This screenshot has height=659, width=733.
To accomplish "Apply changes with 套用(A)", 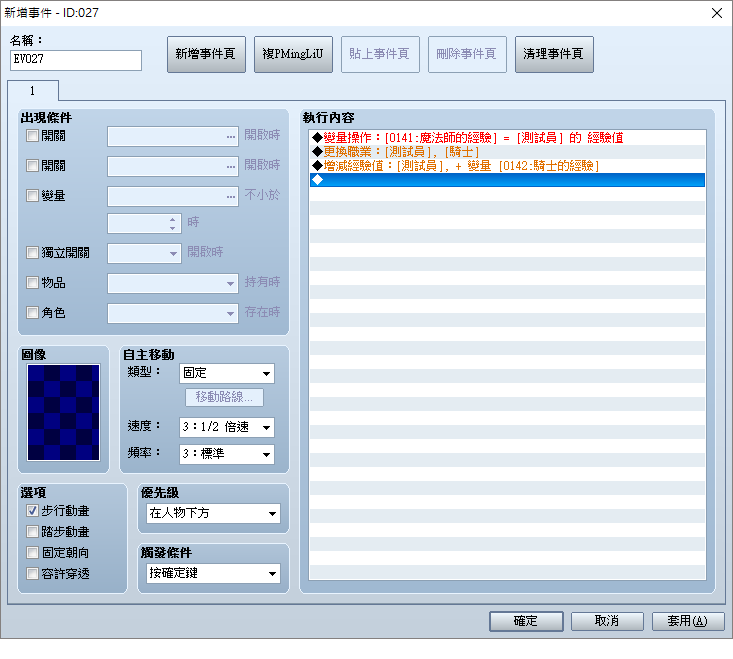I will coord(688,621).
